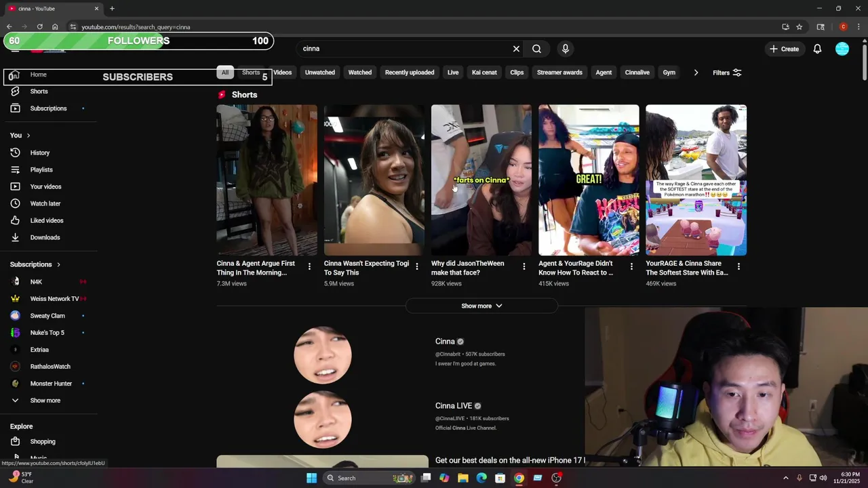
Task: Open the Windows Start menu
Action: 311,478
